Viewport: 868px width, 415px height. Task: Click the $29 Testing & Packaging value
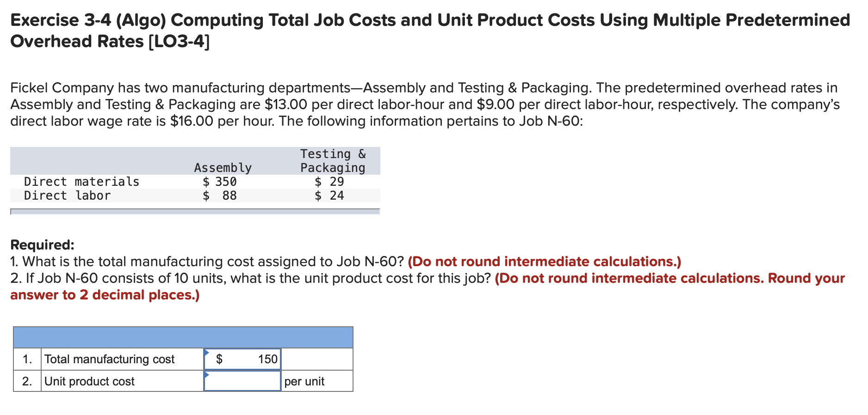330,181
